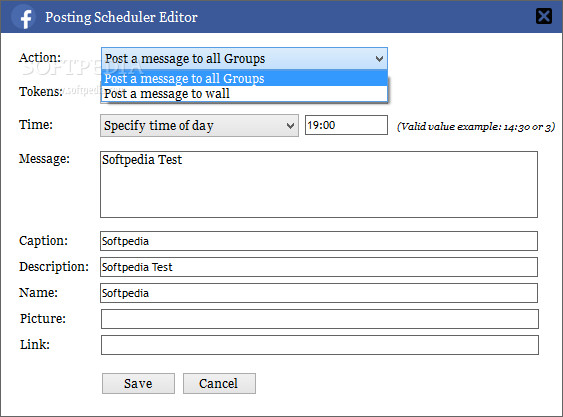Viewport: 563px width, 417px height.
Task: Click into the Message text area
Action: (x=319, y=184)
